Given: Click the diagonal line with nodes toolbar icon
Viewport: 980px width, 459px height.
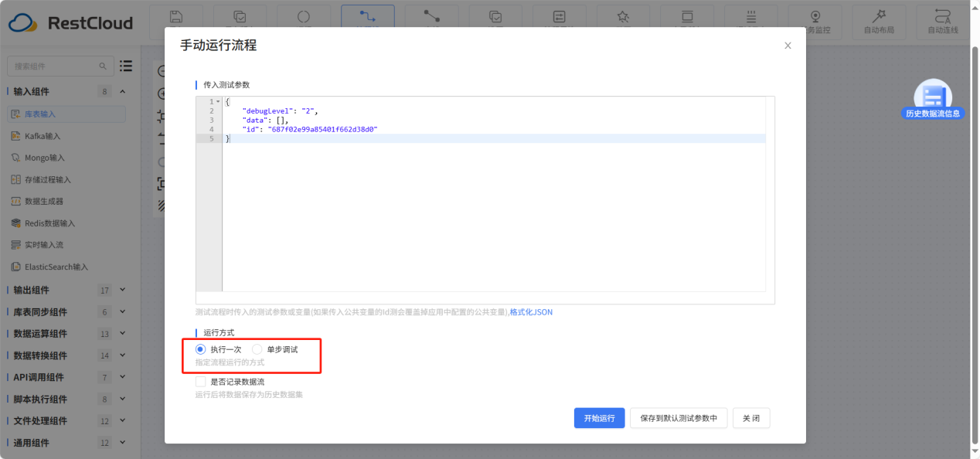Looking at the screenshot, I should pyautogui.click(x=431, y=17).
